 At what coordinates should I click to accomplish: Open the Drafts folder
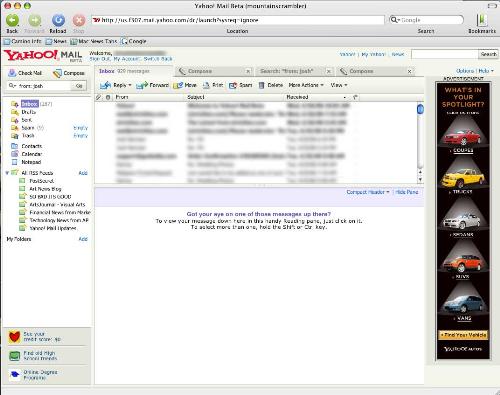[x=28, y=112]
